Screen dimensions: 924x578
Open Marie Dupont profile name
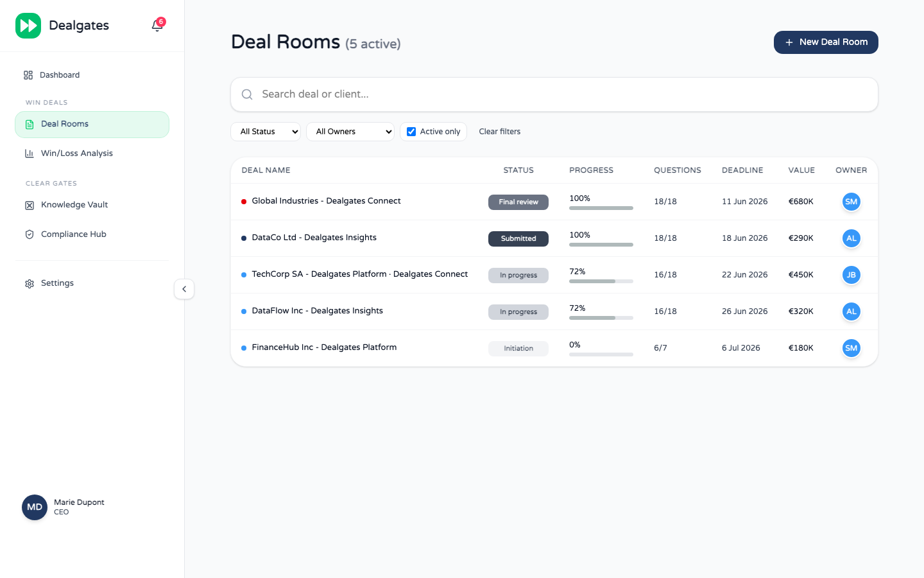79,502
